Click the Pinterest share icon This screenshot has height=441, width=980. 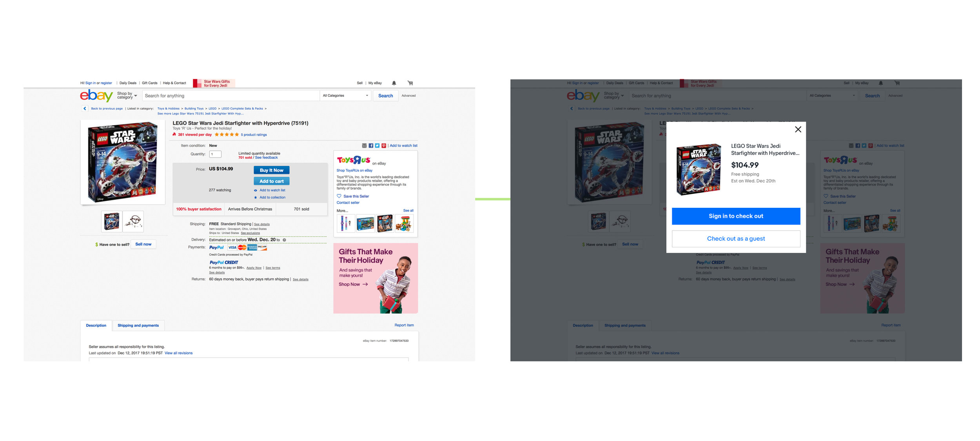coord(383,145)
